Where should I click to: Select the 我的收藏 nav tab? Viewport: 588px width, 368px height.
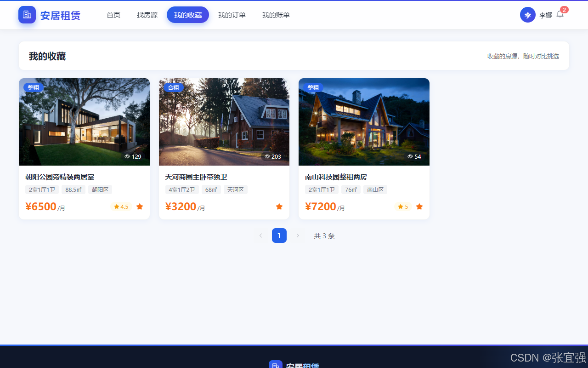[188, 15]
